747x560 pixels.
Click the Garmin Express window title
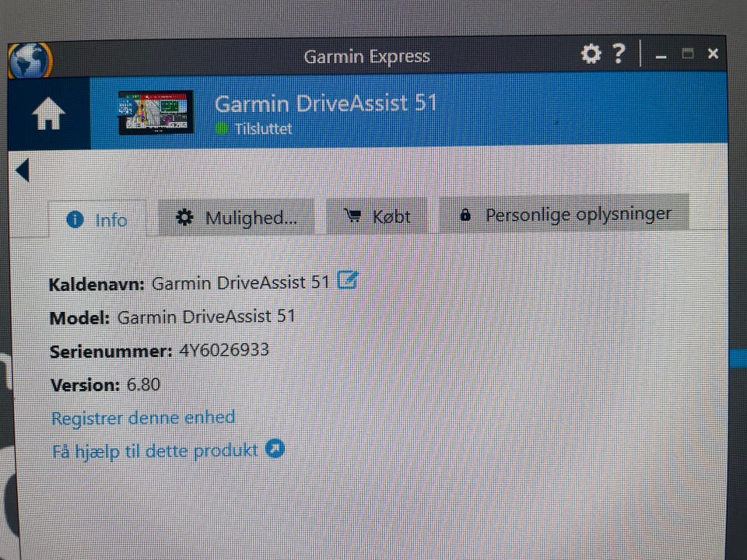pos(366,57)
